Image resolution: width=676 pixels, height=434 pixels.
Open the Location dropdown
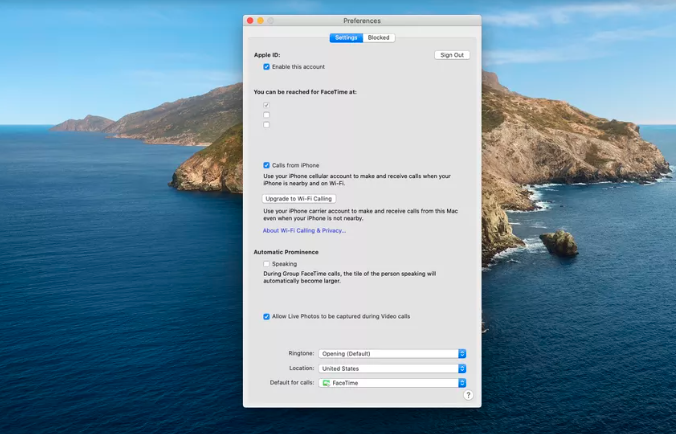click(392, 368)
